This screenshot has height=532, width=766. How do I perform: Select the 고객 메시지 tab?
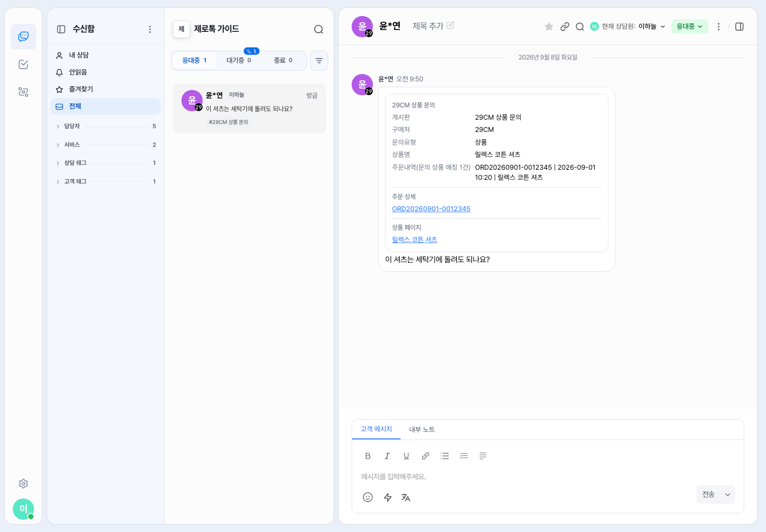[376, 429]
